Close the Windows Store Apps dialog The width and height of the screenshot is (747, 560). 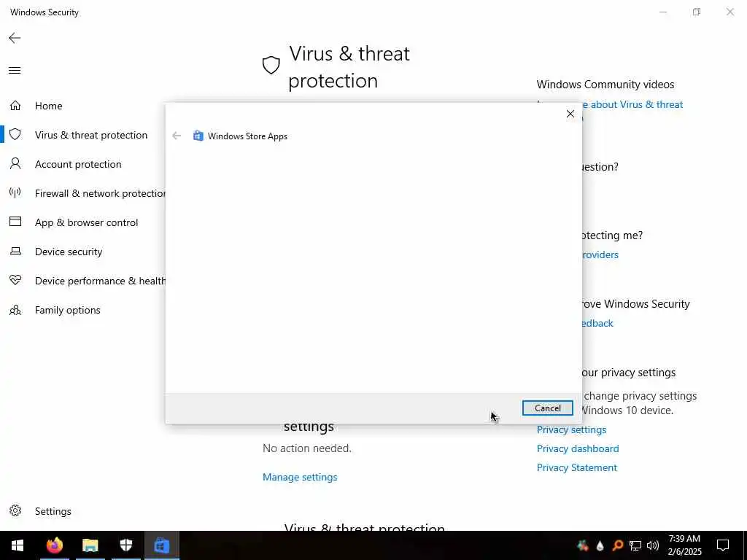[570, 114]
